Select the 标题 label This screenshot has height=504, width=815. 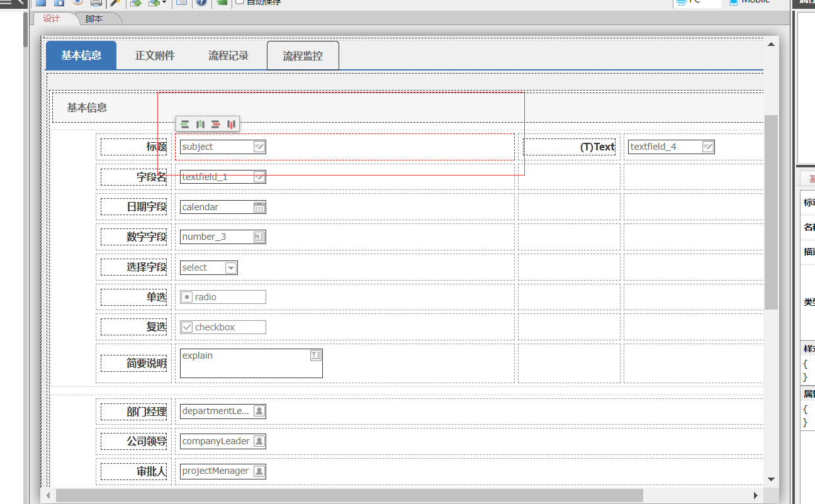(157, 147)
